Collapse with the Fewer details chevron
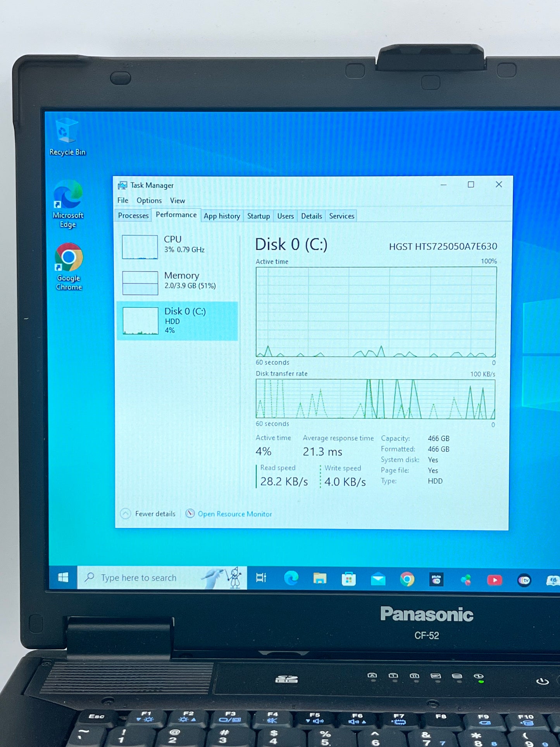This screenshot has width=560, height=747. point(126,514)
